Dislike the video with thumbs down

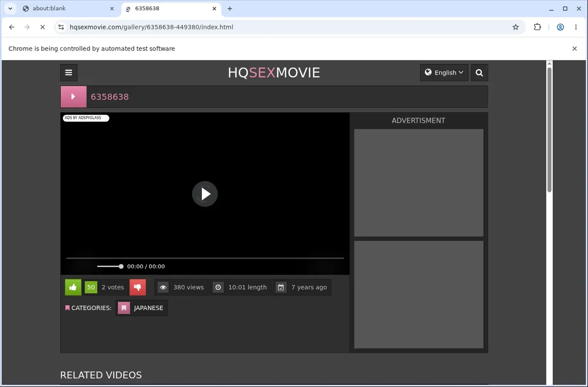tap(138, 287)
